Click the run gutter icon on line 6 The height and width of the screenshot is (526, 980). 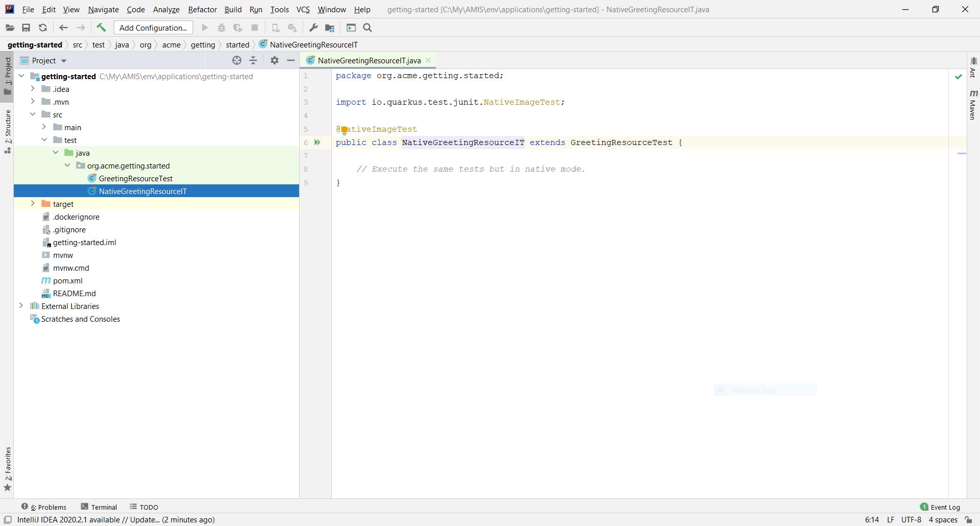click(x=317, y=142)
